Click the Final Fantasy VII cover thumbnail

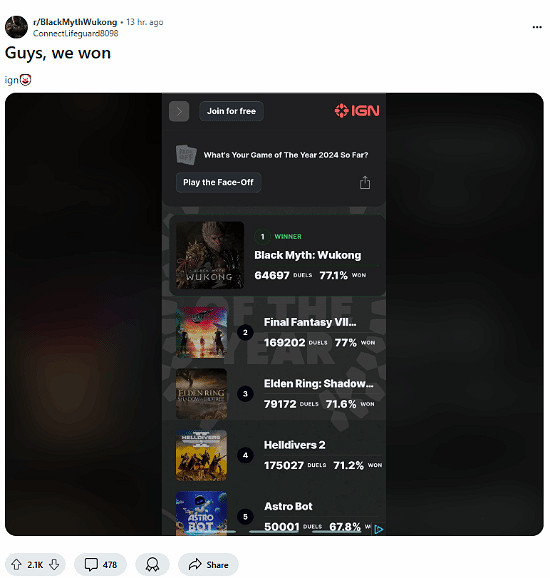[x=201, y=332]
